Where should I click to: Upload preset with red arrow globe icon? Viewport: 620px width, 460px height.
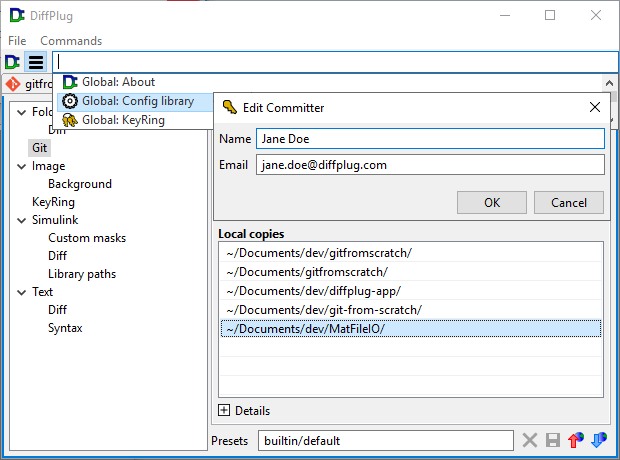(576, 440)
